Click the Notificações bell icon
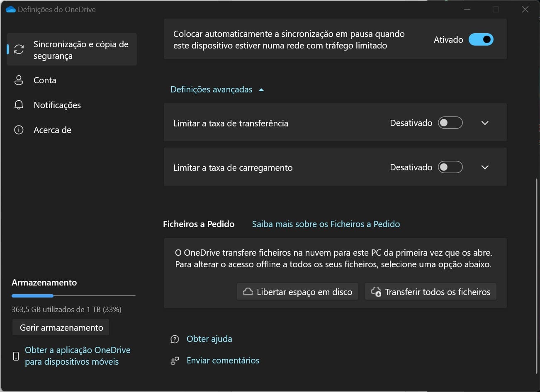This screenshot has width=540, height=392. (x=19, y=105)
